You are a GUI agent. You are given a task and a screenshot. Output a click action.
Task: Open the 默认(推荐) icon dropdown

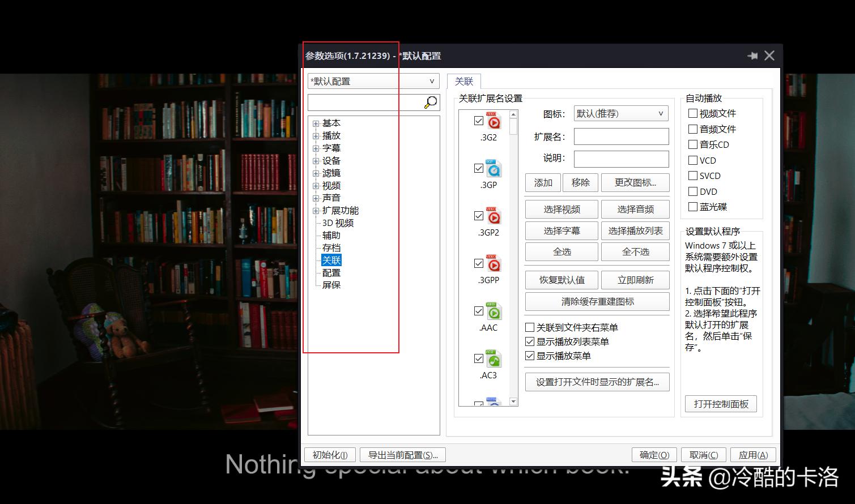click(x=660, y=113)
